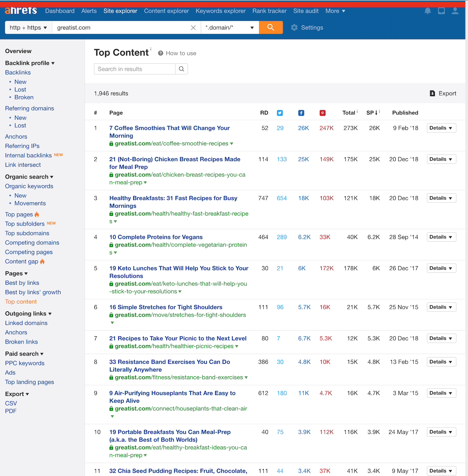
Task: Open Content explorer
Action: 166,11
